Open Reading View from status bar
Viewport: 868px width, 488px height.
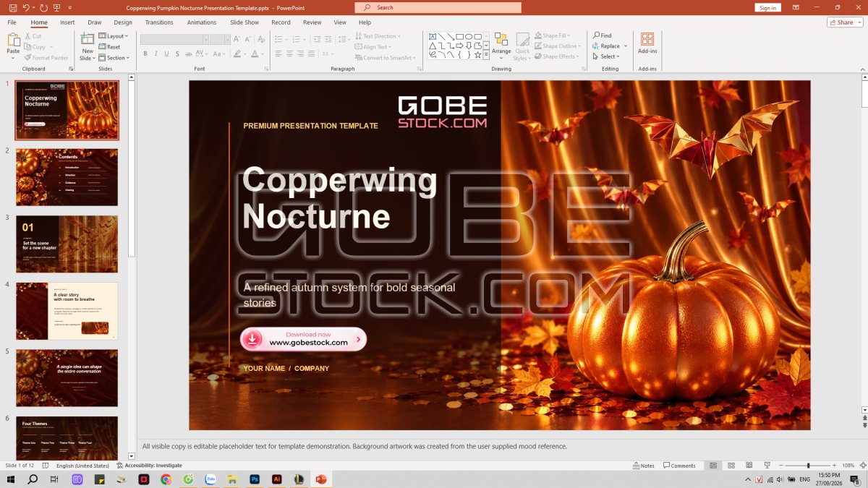pyautogui.click(x=748, y=466)
